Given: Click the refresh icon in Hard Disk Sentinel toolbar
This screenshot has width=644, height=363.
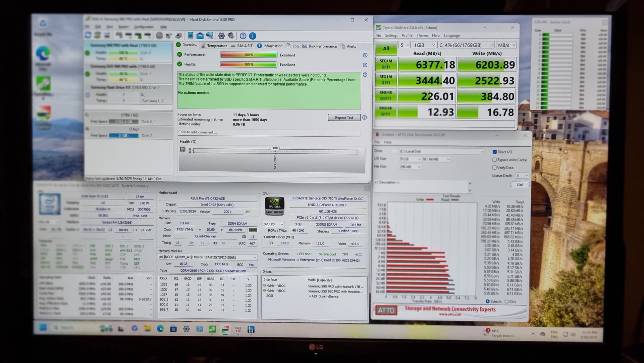Looking at the screenshot, I should click(x=88, y=36).
